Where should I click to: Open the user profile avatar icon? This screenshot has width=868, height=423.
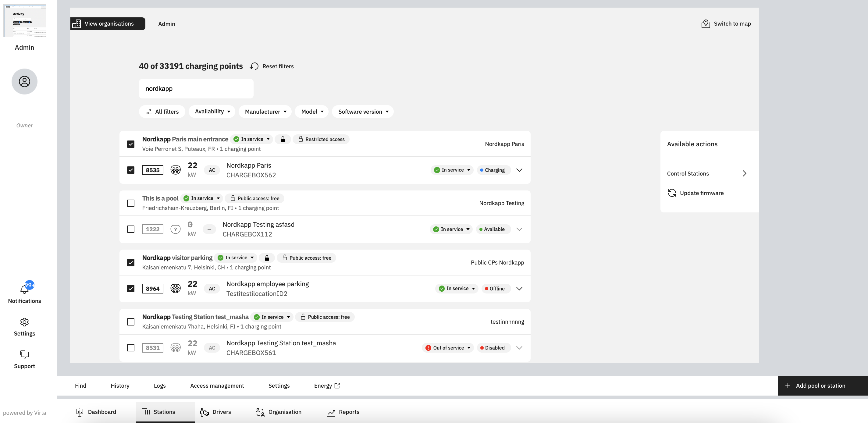coord(24,82)
